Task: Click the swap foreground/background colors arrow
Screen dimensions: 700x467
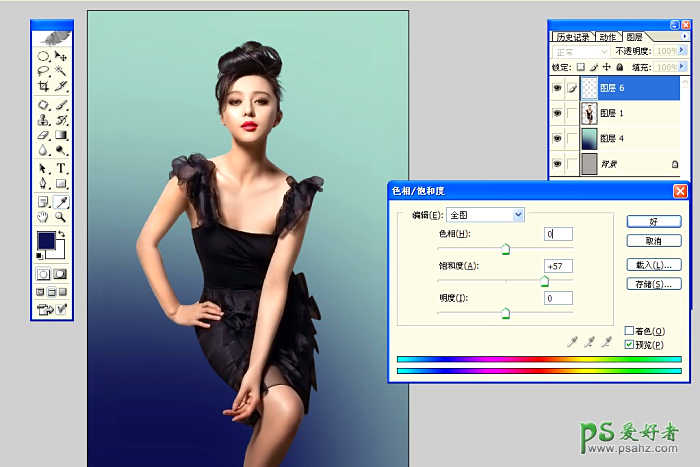Action: [63, 235]
